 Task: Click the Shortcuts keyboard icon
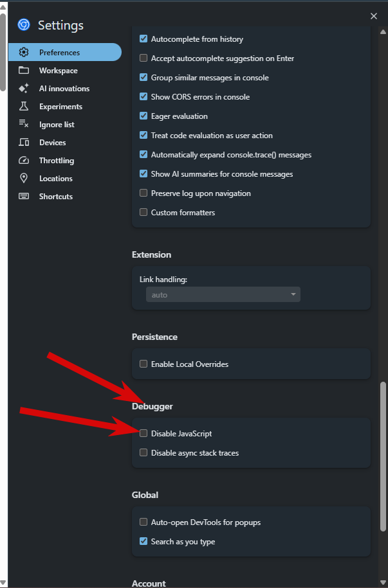(24, 197)
